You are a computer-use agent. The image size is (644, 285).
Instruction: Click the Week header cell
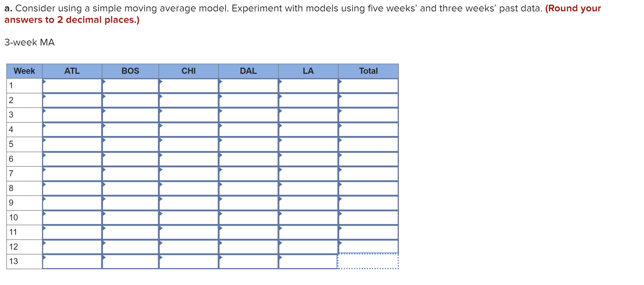[x=24, y=71]
